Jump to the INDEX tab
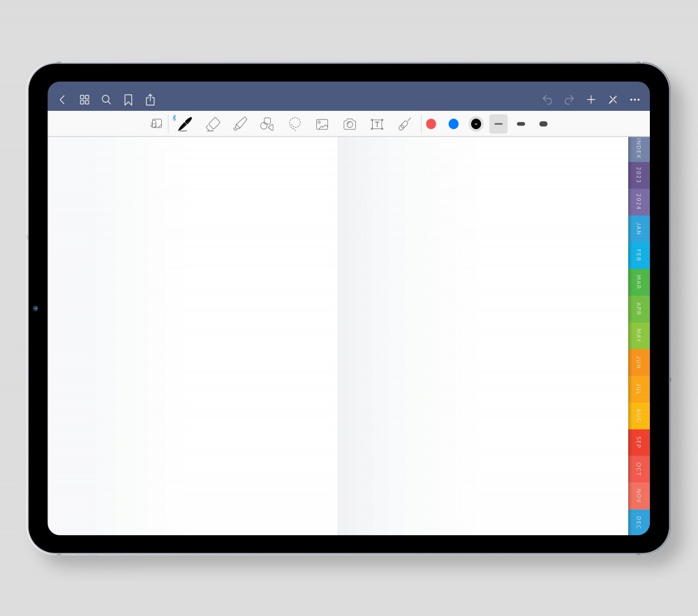The image size is (698, 616). coord(639,149)
